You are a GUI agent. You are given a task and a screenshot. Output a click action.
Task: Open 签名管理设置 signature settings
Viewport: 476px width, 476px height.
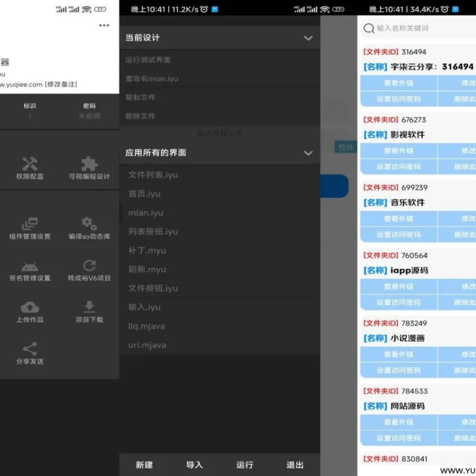click(30, 271)
